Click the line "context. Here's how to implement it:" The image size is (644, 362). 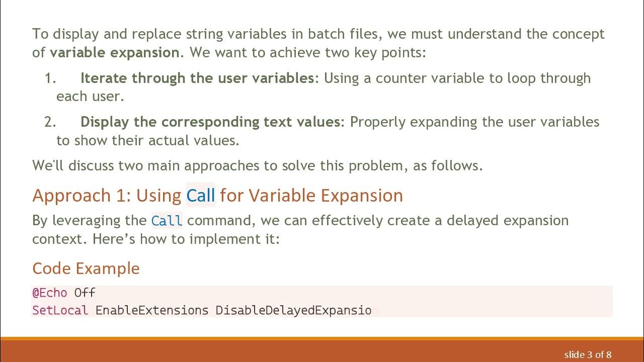pos(155,239)
